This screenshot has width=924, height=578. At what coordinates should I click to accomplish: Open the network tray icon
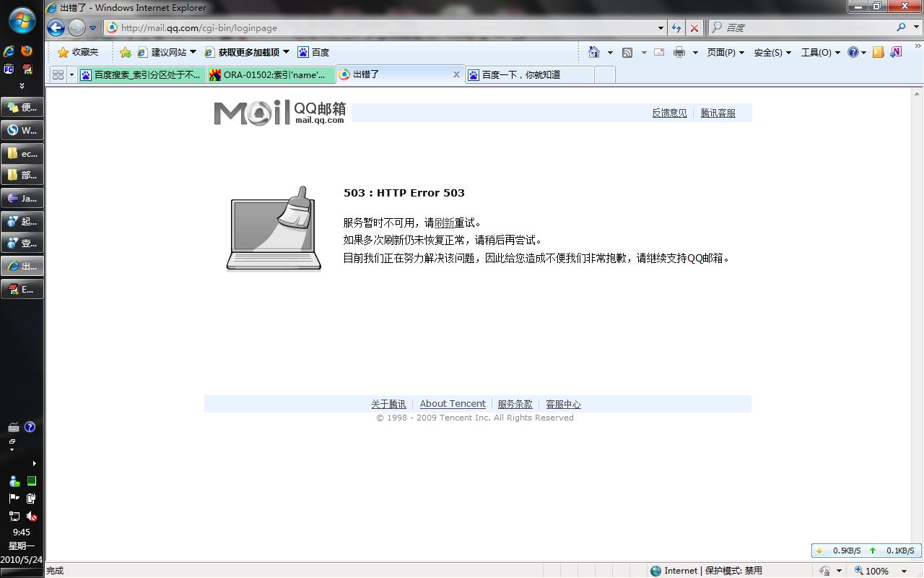14,516
